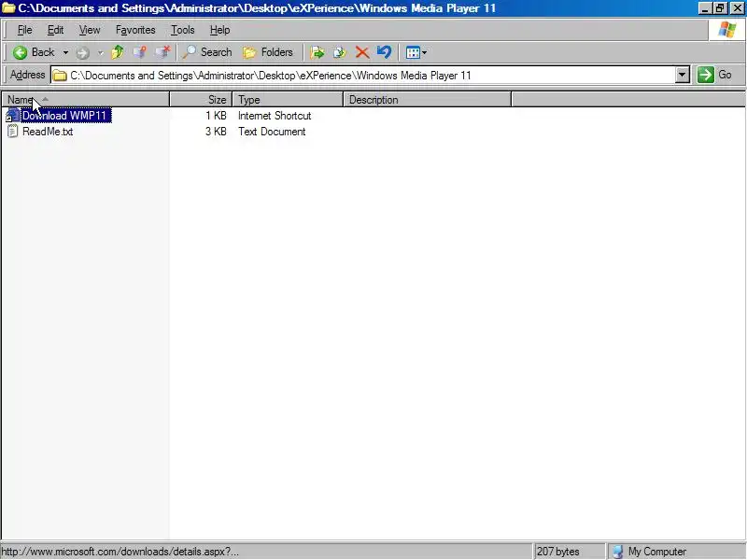Click the green Go button
The height and width of the screenshot is (560, 747).
714,75
